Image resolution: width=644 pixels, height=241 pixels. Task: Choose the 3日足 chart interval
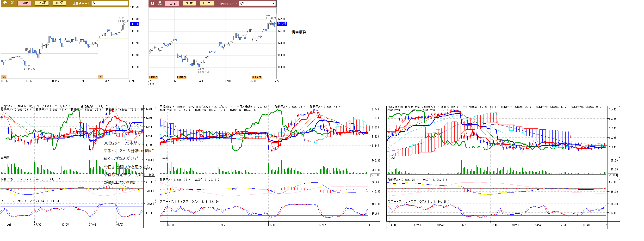[x=206, y=3]
